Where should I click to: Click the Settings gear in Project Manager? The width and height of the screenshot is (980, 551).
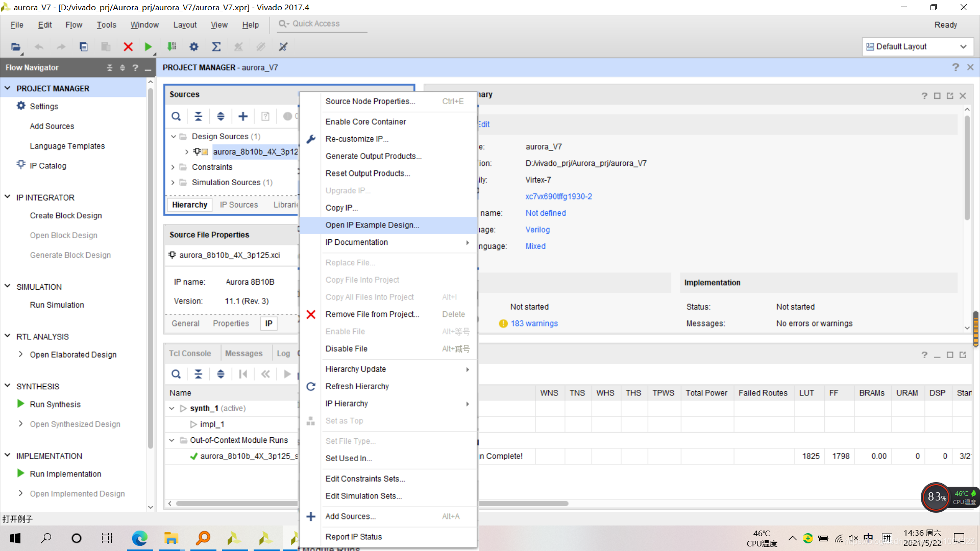click(x=21, y=106)
